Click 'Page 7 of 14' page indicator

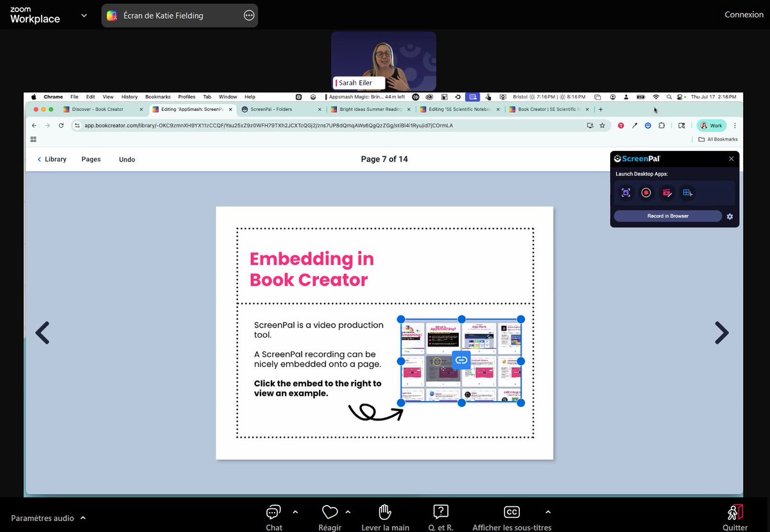coord(384,159)
